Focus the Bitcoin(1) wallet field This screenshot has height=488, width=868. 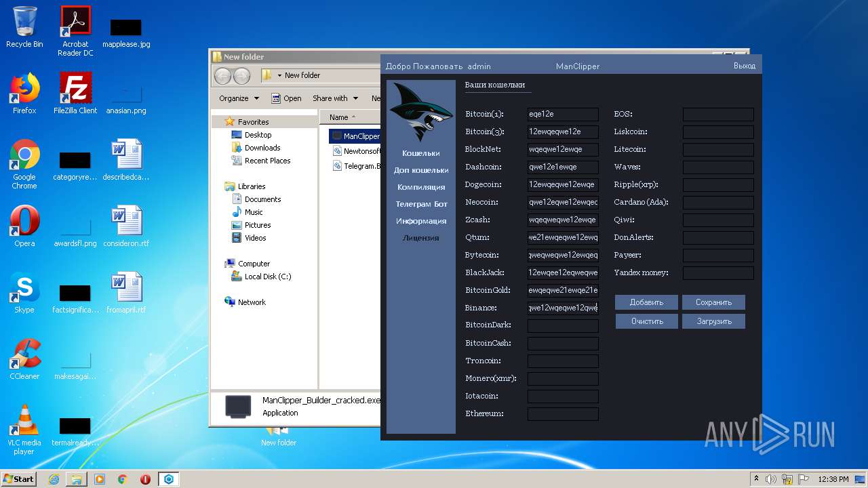click(563, 114)
